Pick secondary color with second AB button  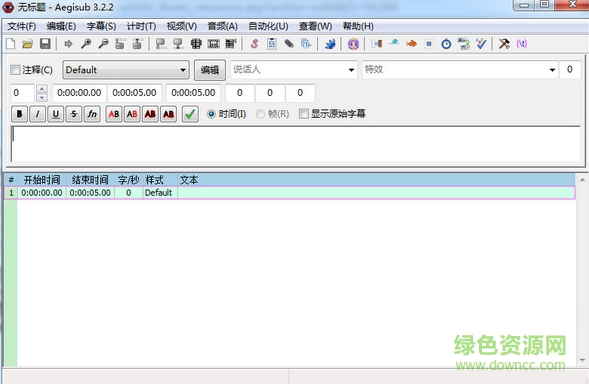point(132,113)
